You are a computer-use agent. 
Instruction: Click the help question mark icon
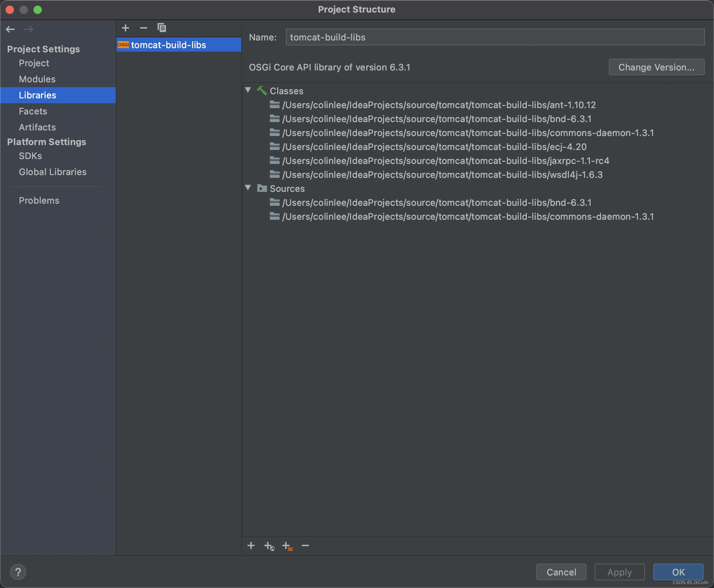pos(18,572)
